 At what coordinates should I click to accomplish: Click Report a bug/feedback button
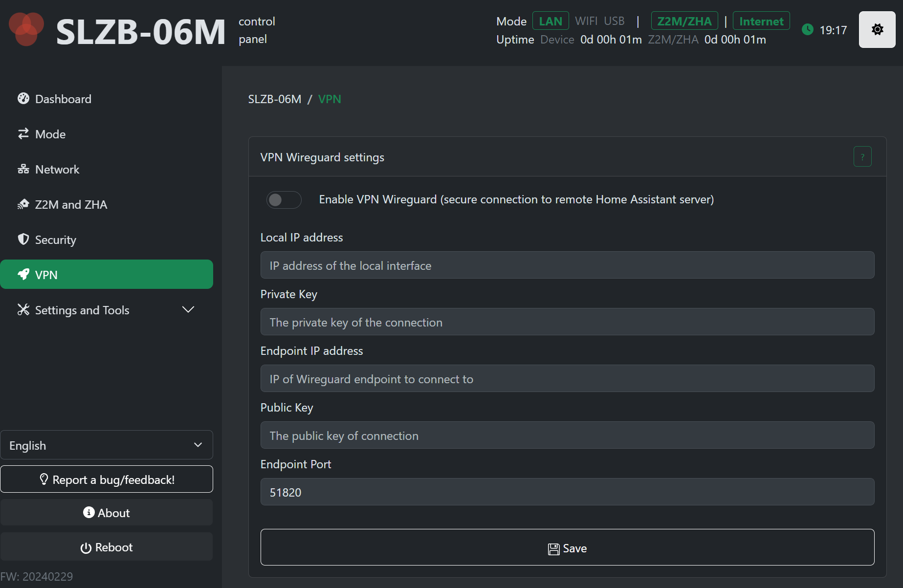(107, 479)
